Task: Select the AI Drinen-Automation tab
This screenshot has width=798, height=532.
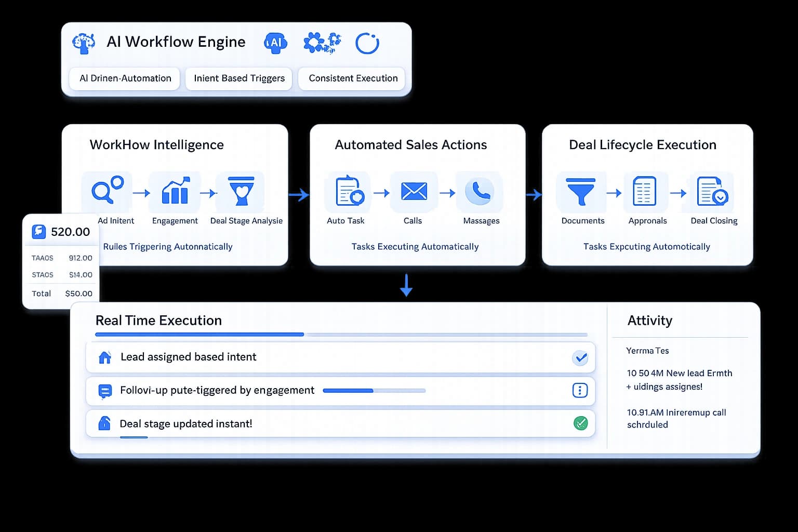Action: click(x=125, y=78)
